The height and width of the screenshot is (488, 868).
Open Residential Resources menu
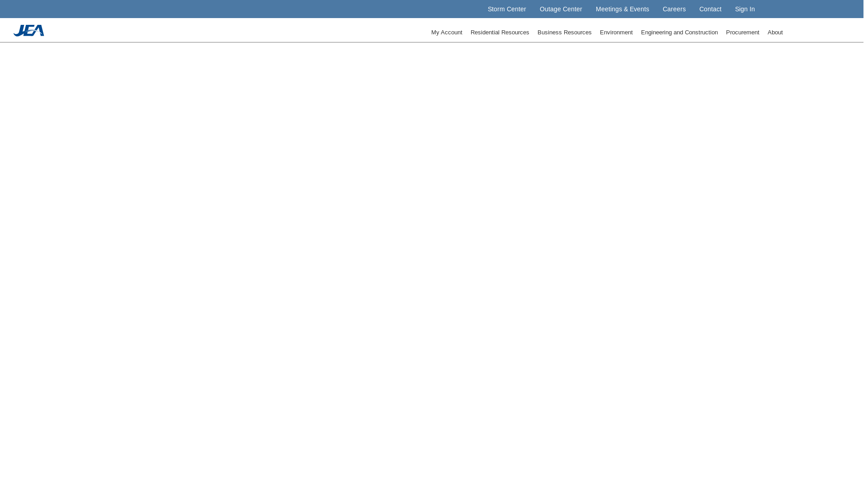500,33
